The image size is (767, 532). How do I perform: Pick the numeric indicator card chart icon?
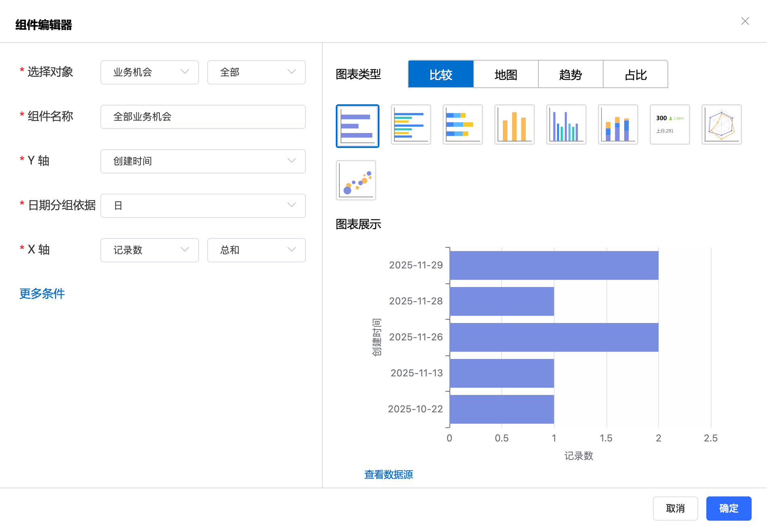[670, 125]
